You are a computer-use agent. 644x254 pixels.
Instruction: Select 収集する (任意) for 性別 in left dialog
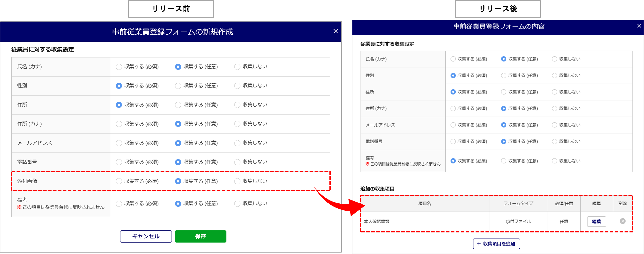(x=178, y=86)
